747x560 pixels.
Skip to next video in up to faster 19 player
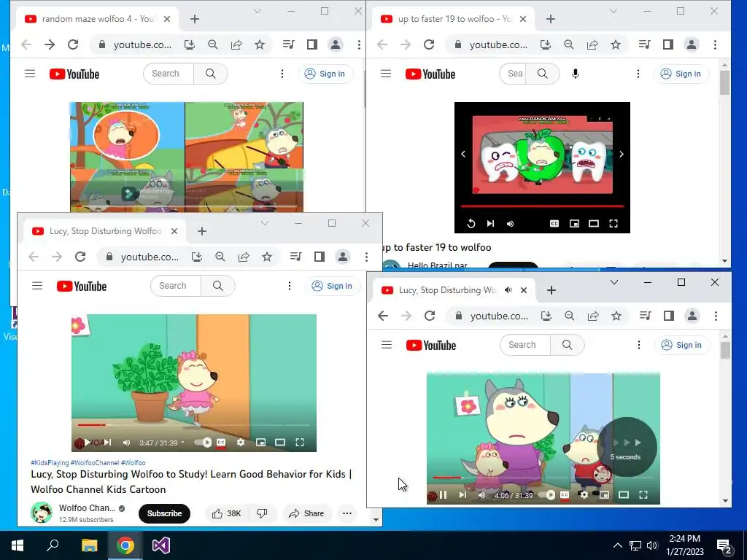[490, 223]
